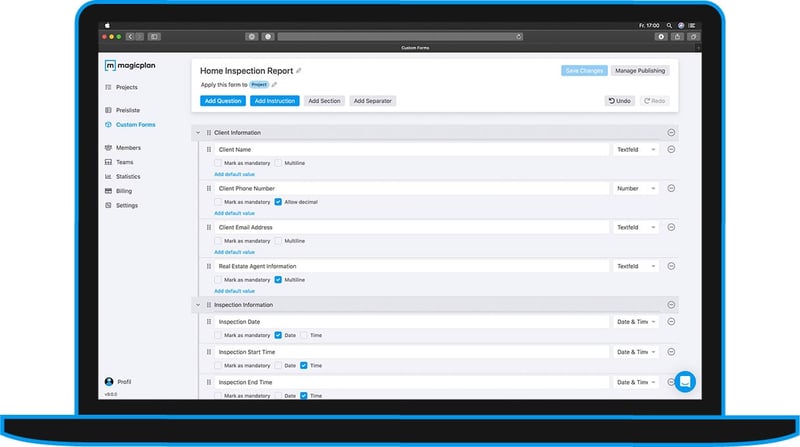Uncheck Allow decimal for Client Phone Number

click(x=278, y=202)
